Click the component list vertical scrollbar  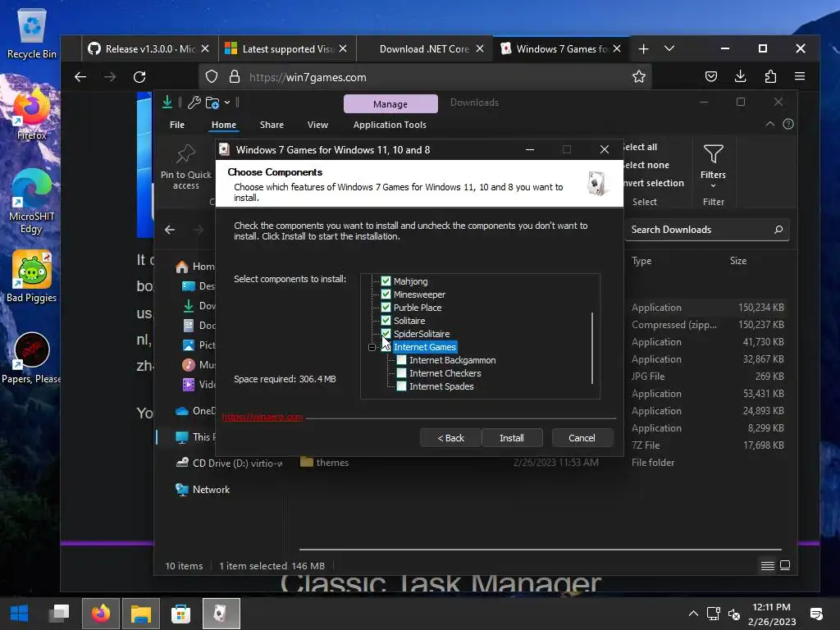click(x=592, y=348)
